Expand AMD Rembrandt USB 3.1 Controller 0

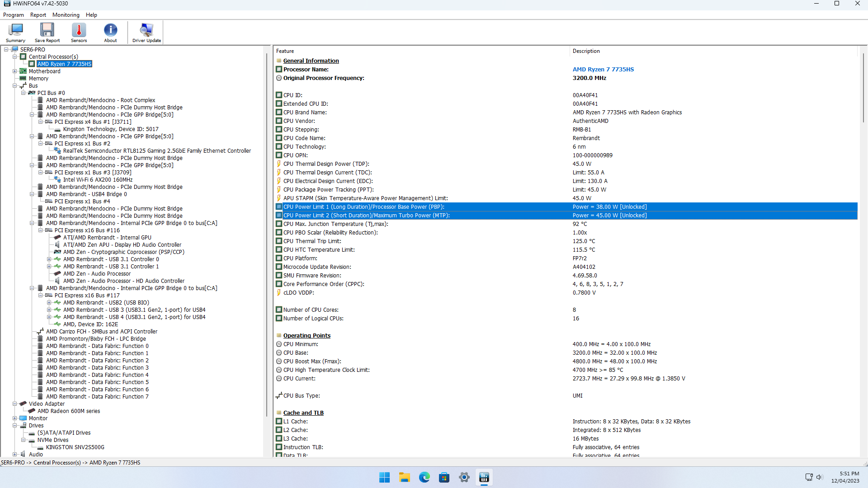pyautogui.click(x=49, y=259)
